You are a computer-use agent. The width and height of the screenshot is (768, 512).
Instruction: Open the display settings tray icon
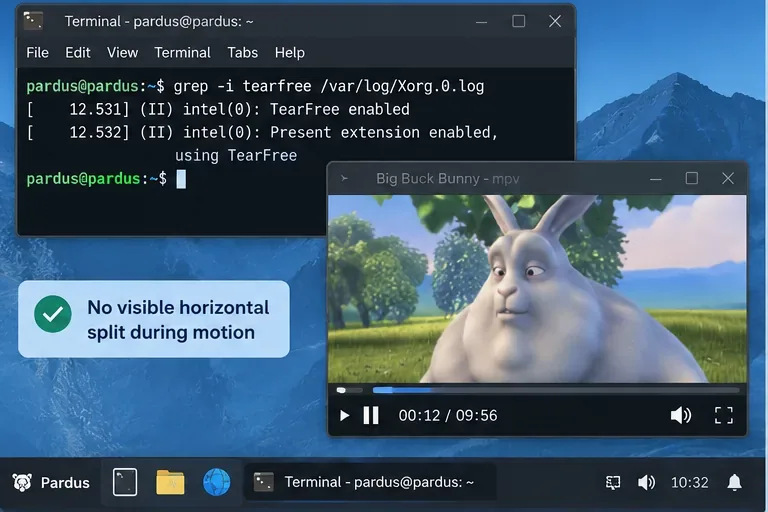pos(613,483)
